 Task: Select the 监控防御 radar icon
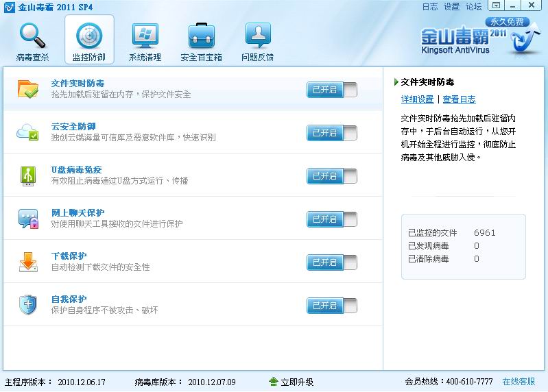tap(89, 36)
